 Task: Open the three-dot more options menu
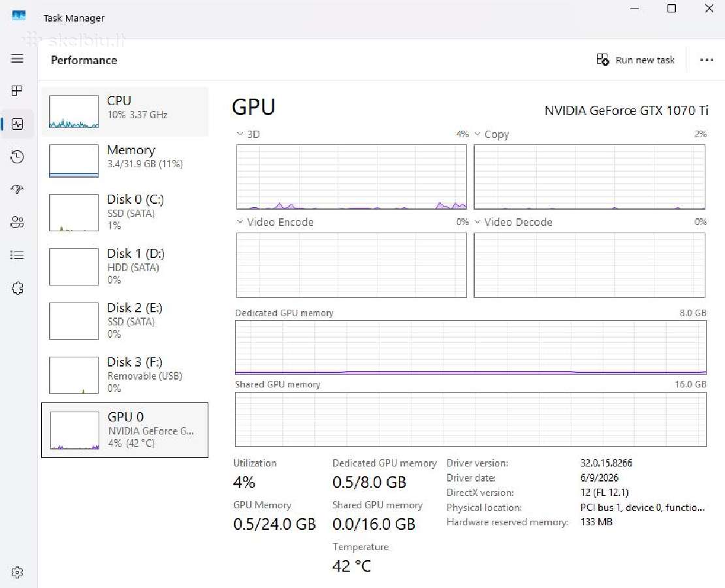coord(707,59)
